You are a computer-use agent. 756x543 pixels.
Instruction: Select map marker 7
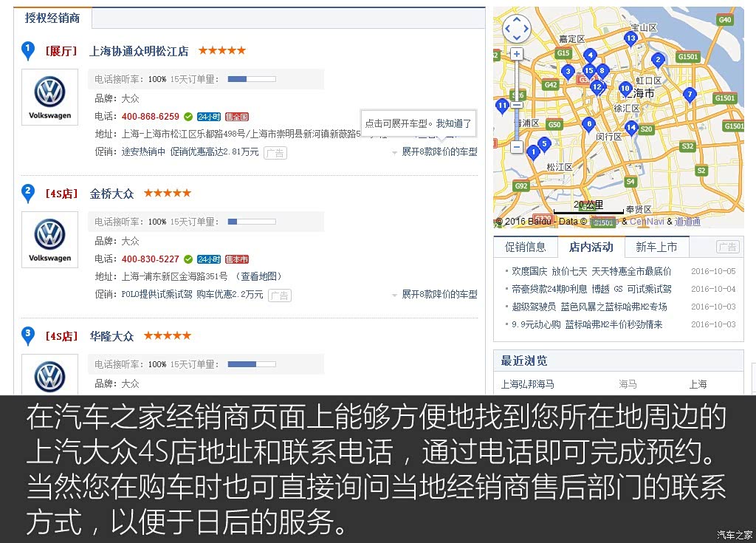coord(690,95)
